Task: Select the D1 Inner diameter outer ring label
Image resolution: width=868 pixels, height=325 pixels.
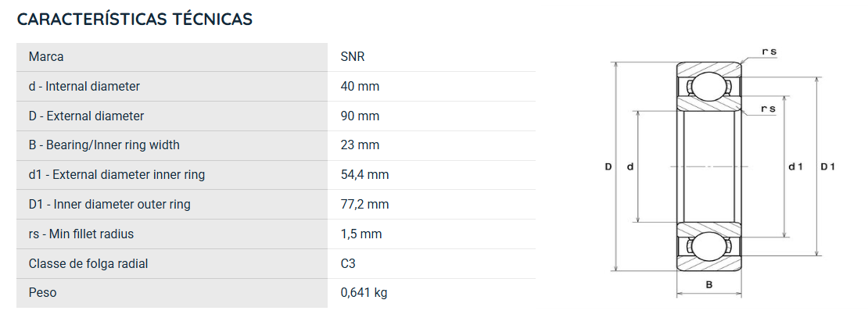Action: click(109, 205)
